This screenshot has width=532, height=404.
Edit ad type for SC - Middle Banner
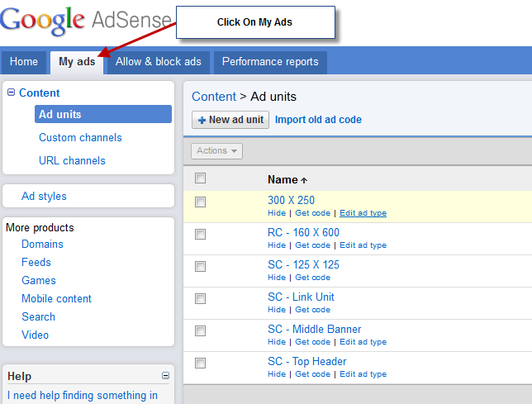click(x=363, y=342)
